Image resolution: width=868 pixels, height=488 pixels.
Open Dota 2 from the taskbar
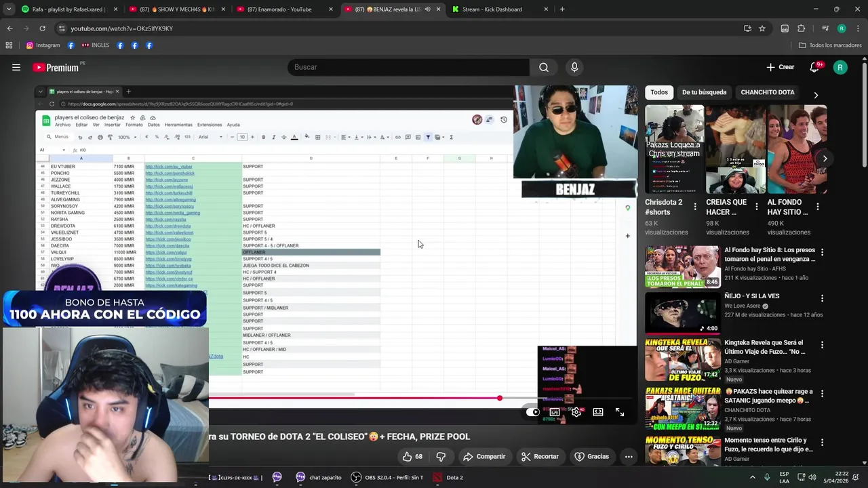click(x=449, y=477)
